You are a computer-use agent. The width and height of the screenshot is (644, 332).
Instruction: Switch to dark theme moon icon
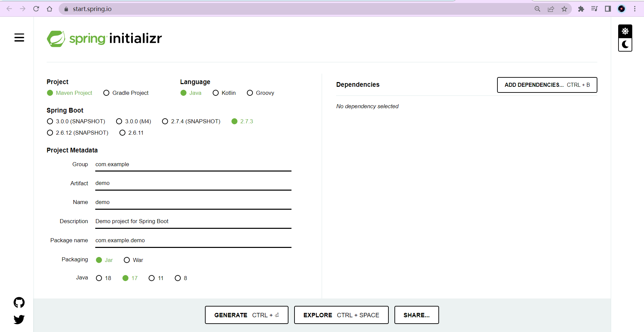point(625,45)
